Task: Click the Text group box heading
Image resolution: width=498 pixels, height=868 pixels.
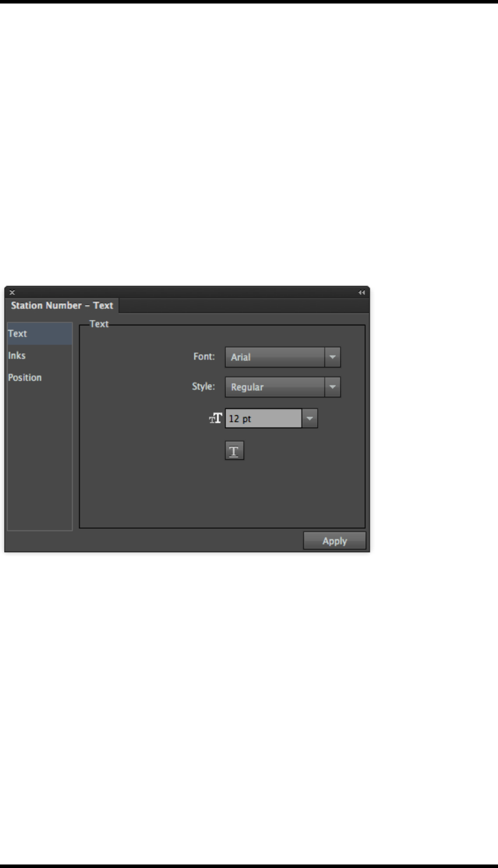Action: point(99,323)
